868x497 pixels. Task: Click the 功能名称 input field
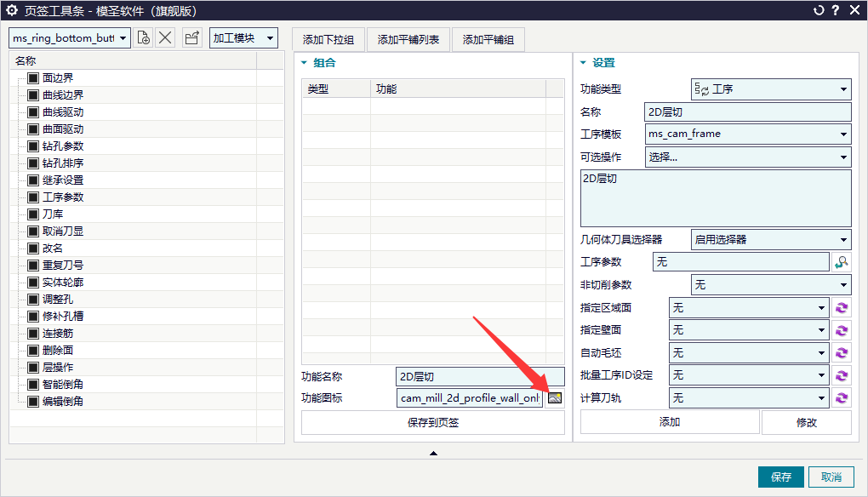point(480,376)
